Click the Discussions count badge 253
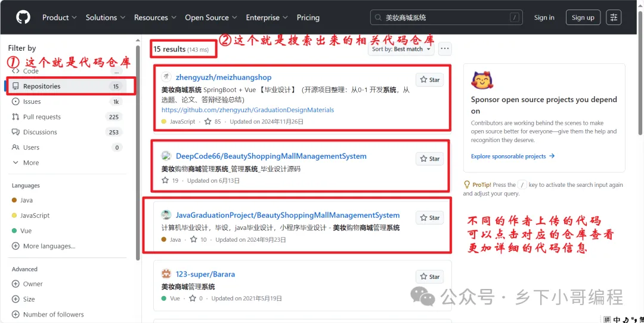Screen dimensions: 644x323 coord(114,132)
